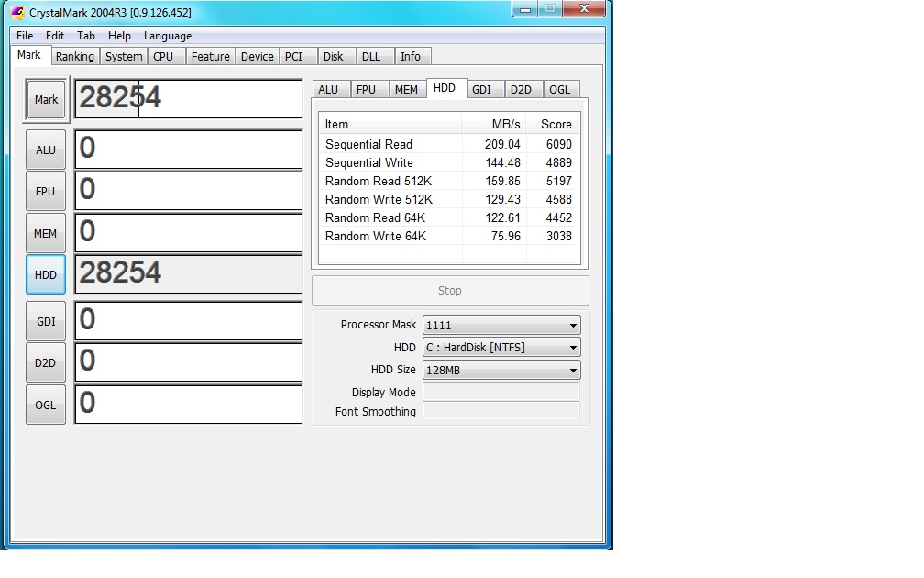Click the HDD score field showing 28254
The height and width of the screenshot is (578, 924).
tap(189, 273)
